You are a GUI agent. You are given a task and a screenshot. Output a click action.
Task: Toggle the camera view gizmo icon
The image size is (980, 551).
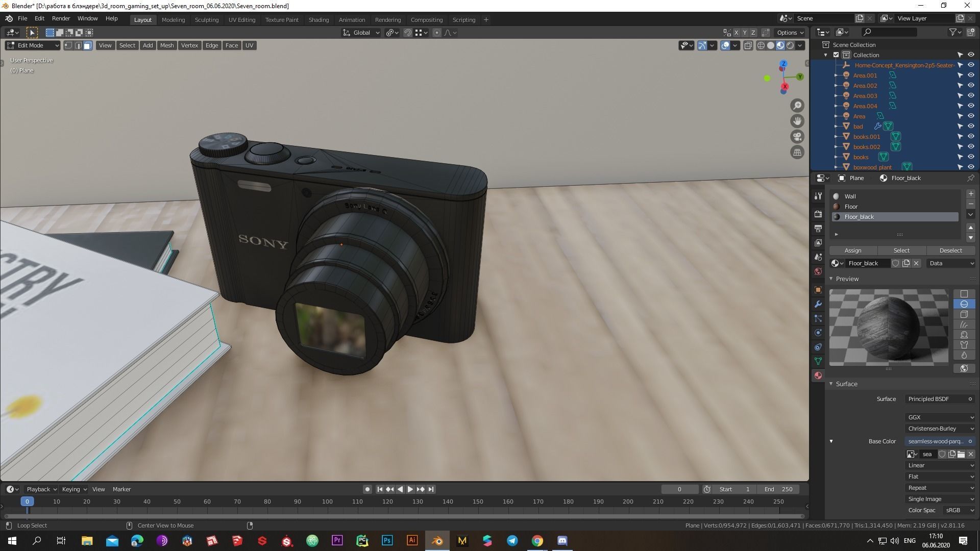pyautogui.click(x=797, y=137)
